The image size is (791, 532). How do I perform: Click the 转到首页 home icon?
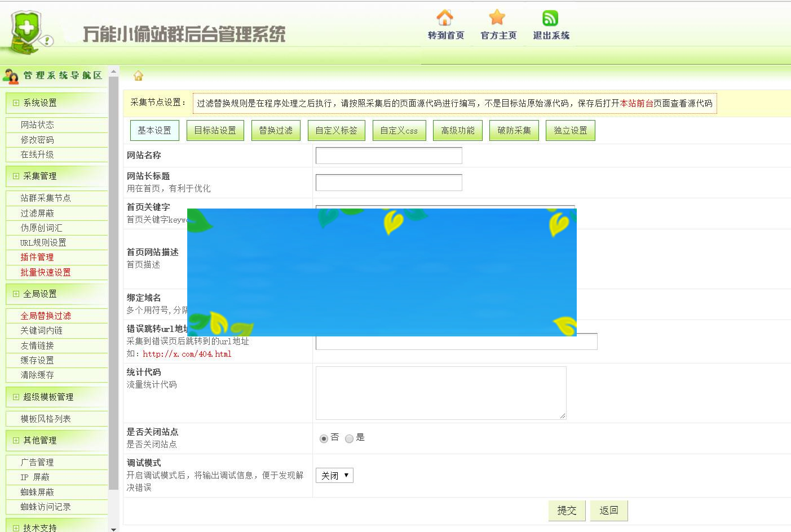[x=445, y=18]
